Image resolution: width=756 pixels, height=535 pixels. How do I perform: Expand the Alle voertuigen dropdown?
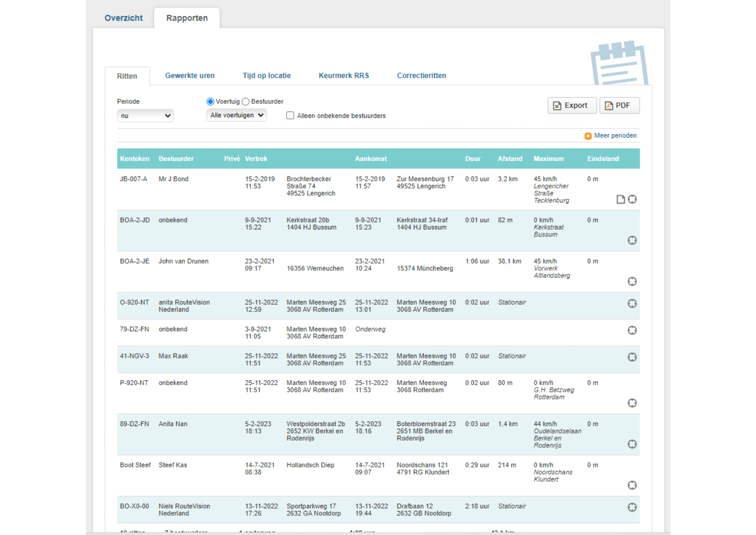point(236,115)
